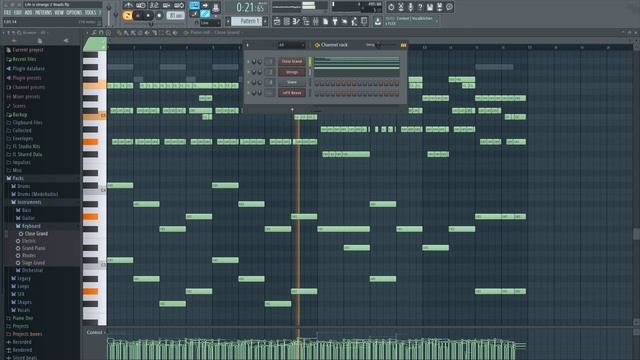Image resolution: width=640 pixels, height=360 pixels.
Task: Click the Snare channel button
Action: click(292, 82)
